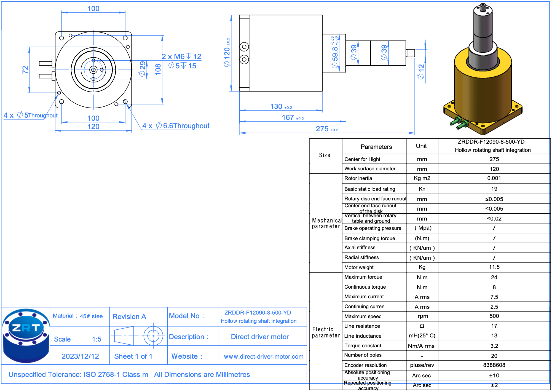Screen dimensions: 552x392
Task: Click the 'Maximum torque' row label
Action: pos(363,277)
